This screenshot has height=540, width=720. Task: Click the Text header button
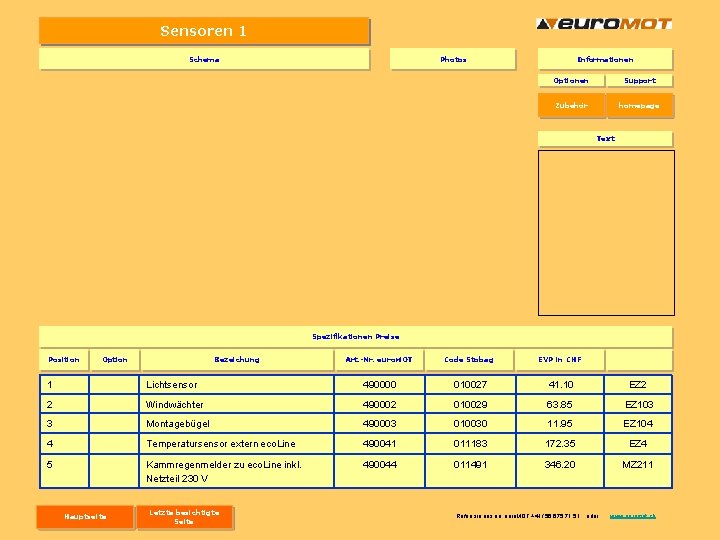pos(605,139)
